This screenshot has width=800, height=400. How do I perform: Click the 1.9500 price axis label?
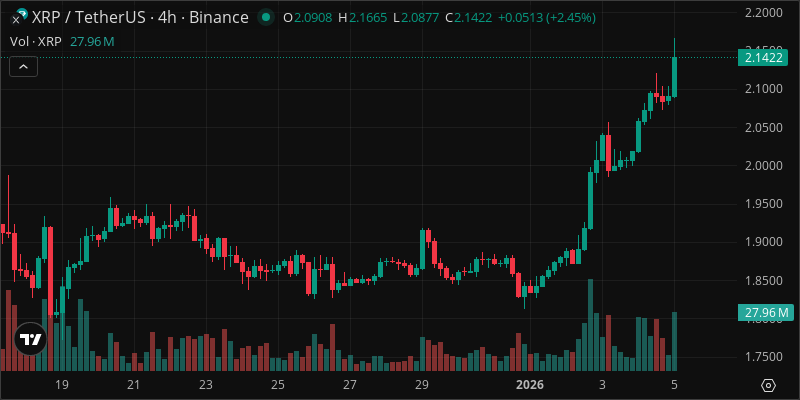click(x=764, y=204)
